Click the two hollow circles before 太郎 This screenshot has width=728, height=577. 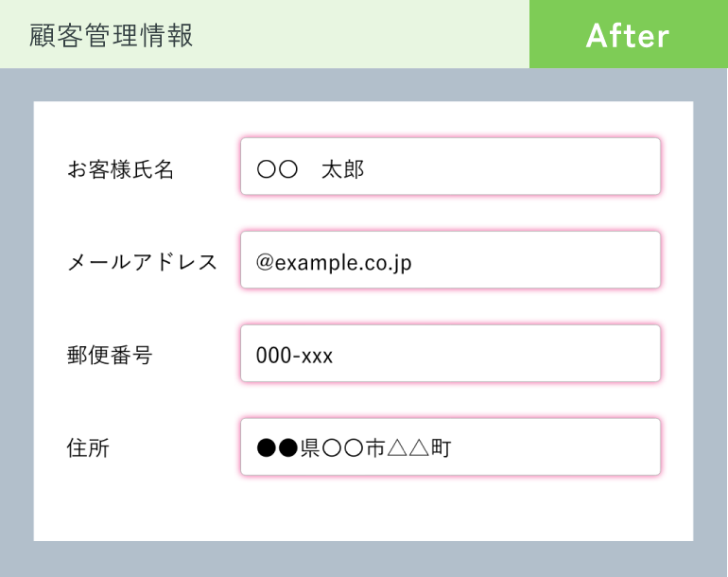click(277, 169)
